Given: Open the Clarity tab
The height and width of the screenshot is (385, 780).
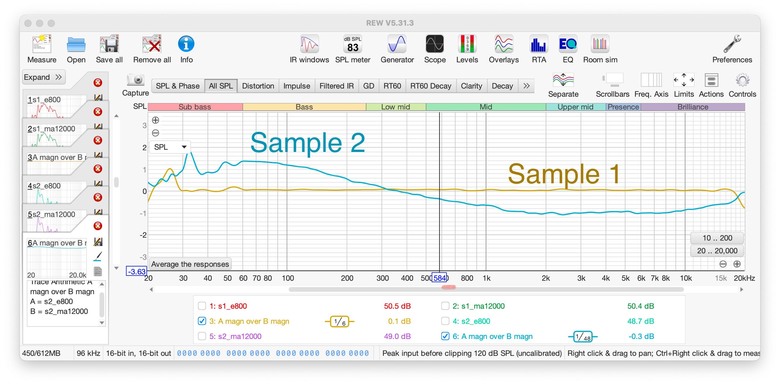Looking at the screenshot, I should tap(472, 86).
